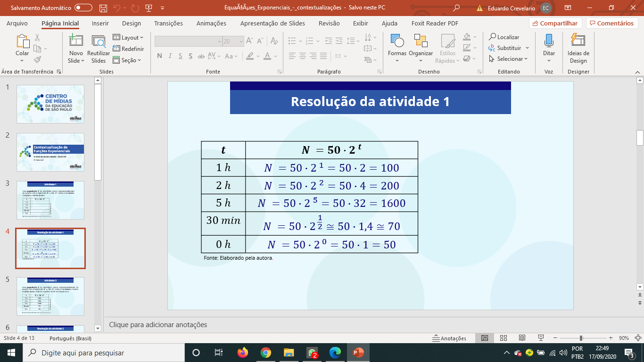Open the Fonte dialog launcher
The width and height of the screenshot is (644, 362).
pos(280,72)
